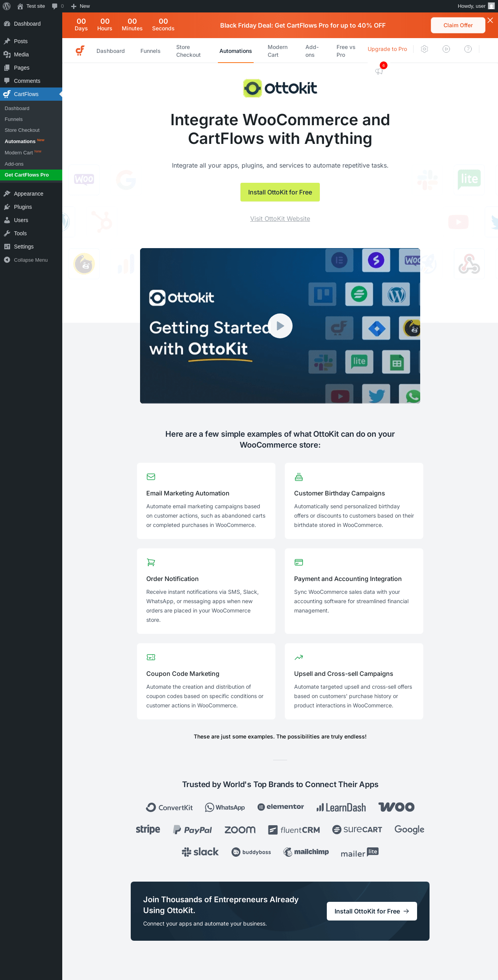Play the Getting Started with OttoKit video

(280, 326)
